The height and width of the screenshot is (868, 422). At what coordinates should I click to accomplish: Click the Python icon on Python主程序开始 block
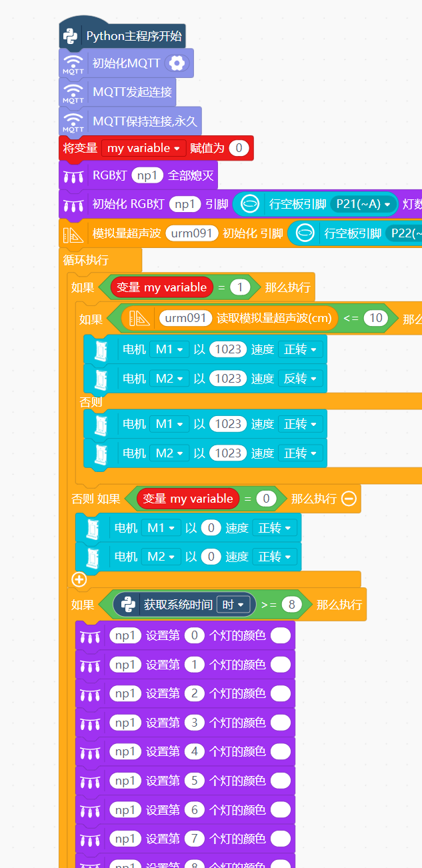coord(72,36)
